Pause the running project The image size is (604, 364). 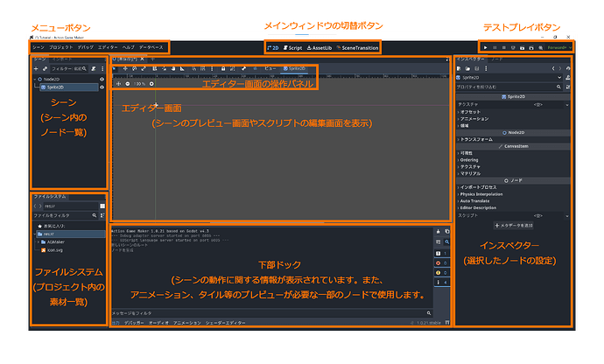pyautogui.click(x=495, y=48)
